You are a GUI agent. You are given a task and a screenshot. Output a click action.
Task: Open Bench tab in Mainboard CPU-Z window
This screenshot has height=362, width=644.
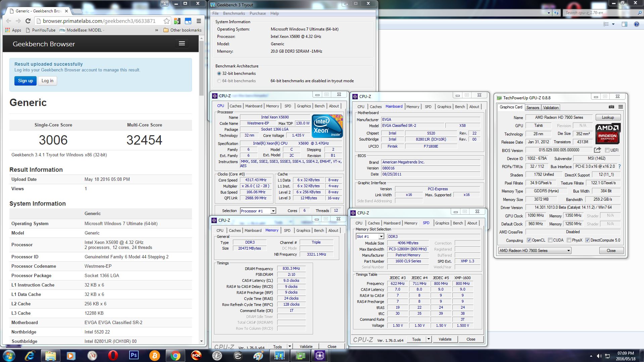(x=460, y=107)
